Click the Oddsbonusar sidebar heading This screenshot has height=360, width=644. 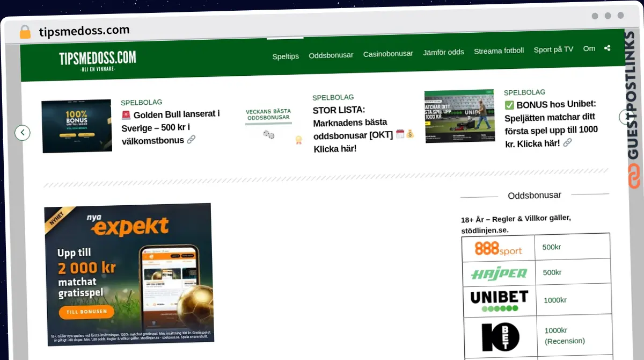[x=535, y=196]
